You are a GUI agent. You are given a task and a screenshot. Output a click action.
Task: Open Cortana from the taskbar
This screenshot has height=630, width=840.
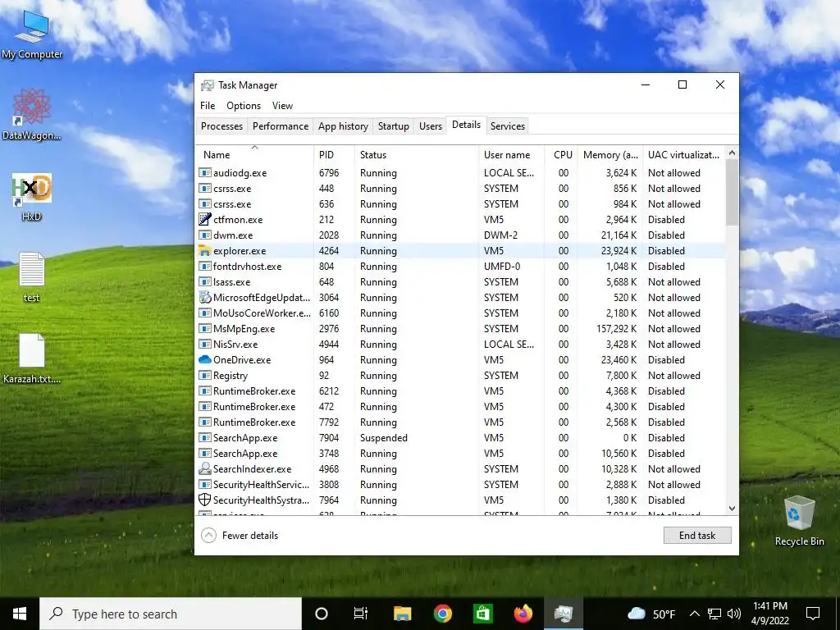(321, 614)
